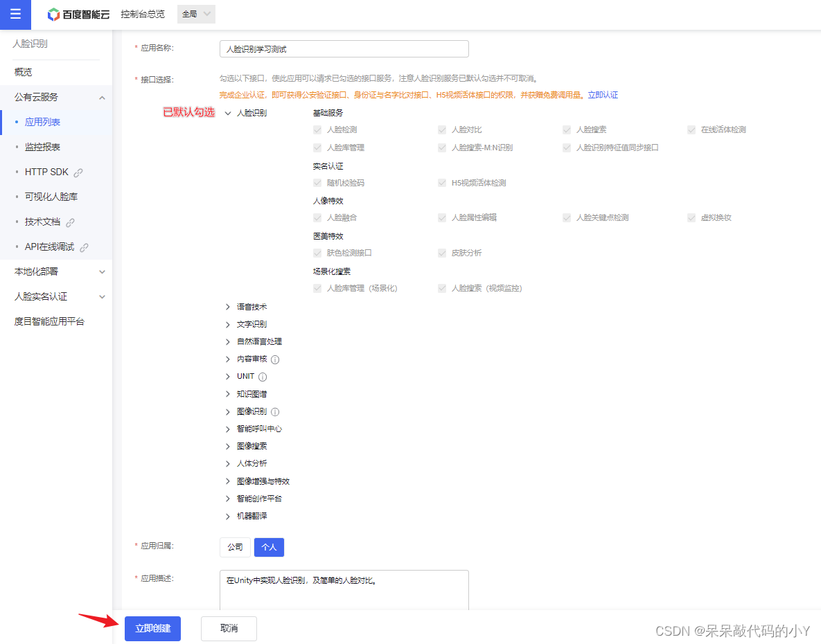821x644 pixels.
Task: Click the link icon beside API在线调试
Action: [x=84, y=247]
